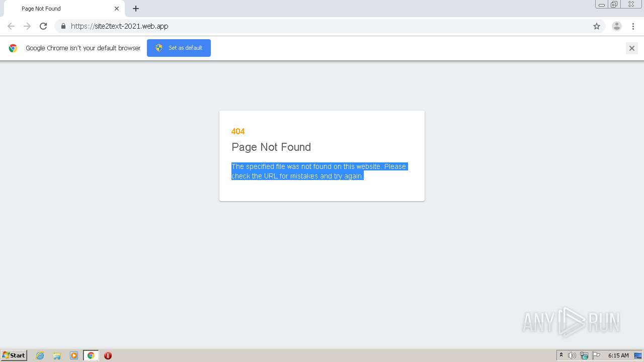The image size is (644, 362).
Task: Show hidden system tray icons
Action: pyautogui.click(x=561, y=355)
